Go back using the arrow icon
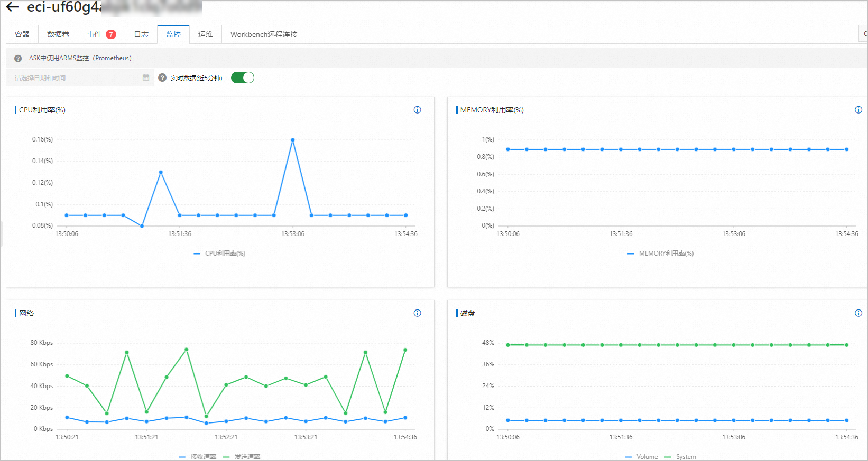 [12, 7]
